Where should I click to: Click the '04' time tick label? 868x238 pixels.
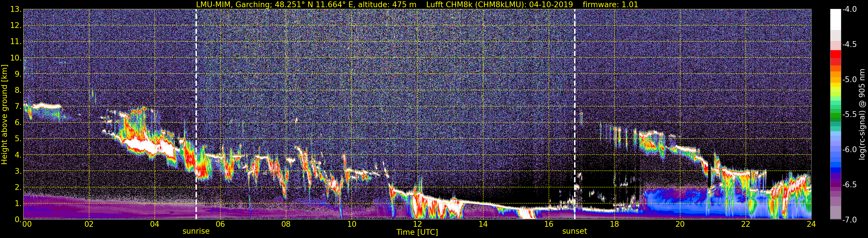[x=155, y=224]
